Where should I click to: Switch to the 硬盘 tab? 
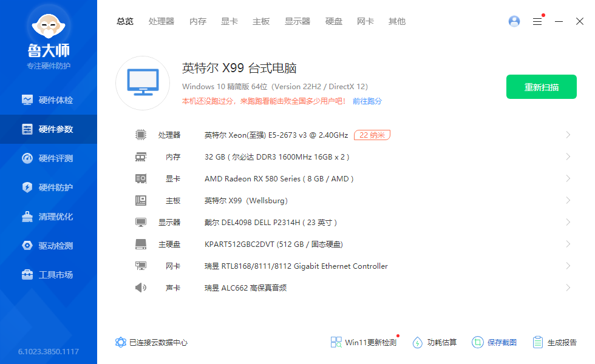(334, 21)
